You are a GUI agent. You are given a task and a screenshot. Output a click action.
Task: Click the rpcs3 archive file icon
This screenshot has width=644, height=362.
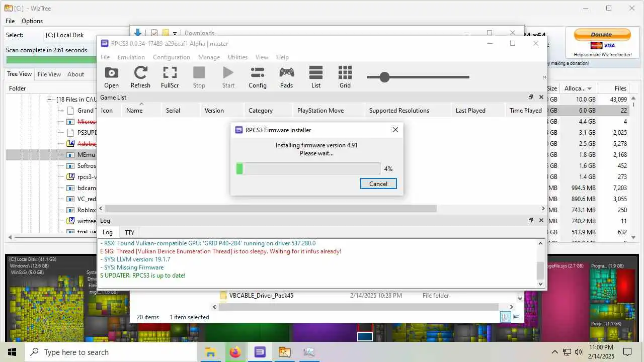click(x=70, y=177)
